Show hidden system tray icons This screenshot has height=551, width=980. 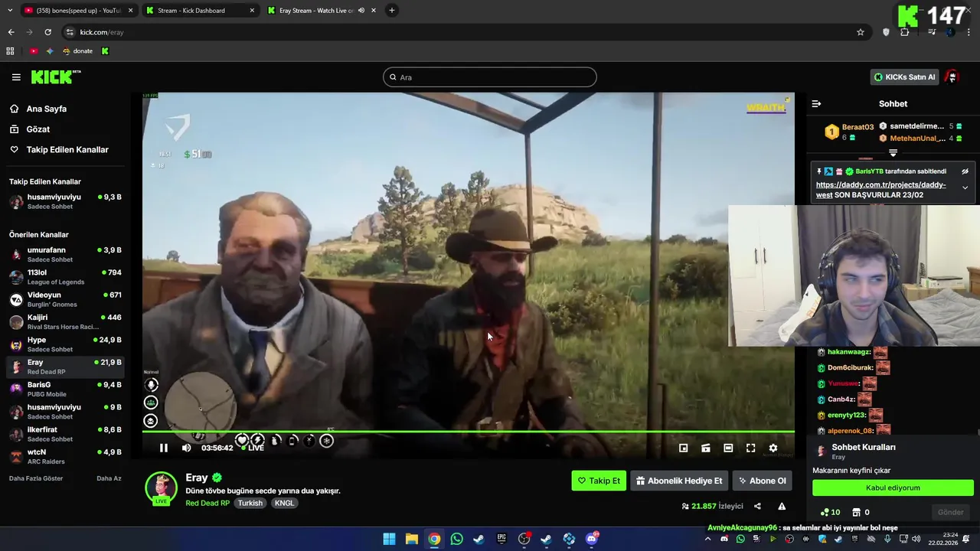tap(707, 539)
